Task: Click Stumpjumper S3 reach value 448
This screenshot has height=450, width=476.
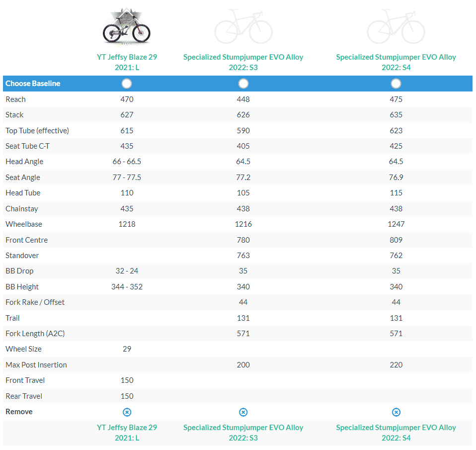Action: tap(243, 99)
